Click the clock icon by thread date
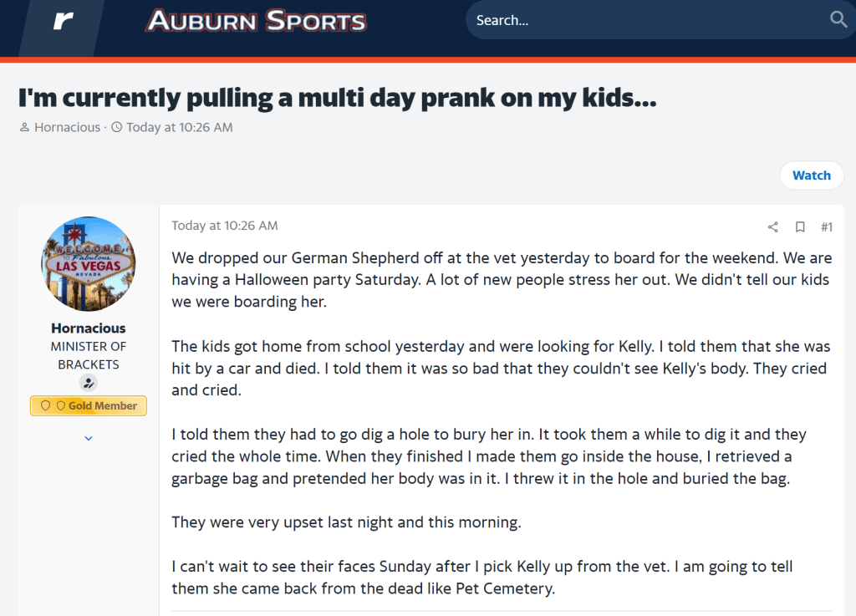This screenshot has width=856, height=616. pyautogui.click(x=116, y=128)
